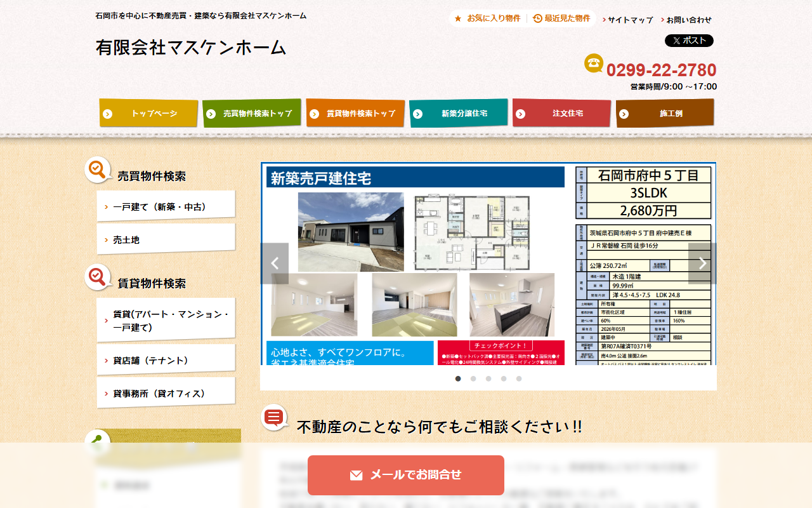Open the 最近見た物件 link
Screen dimensions: 812x508
point(561,18)
